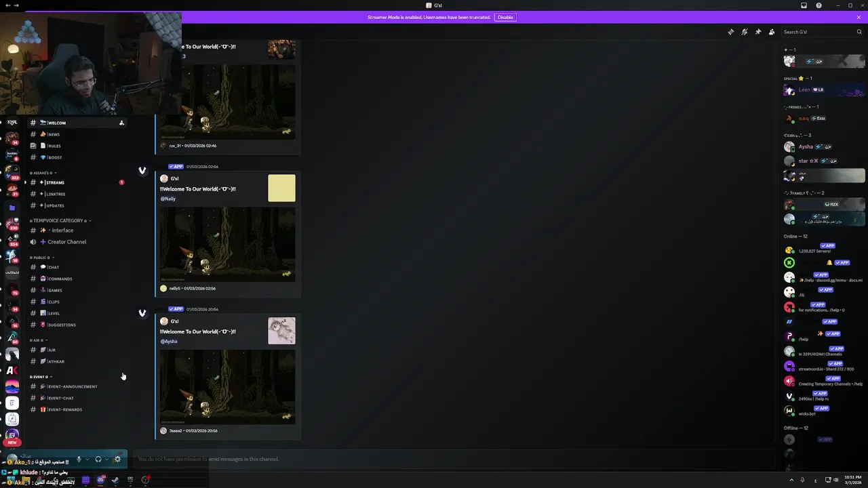Image resolution: width=868 pixels, height=488 pixels.
Task: Open the AK server icon
Action: 12,370
